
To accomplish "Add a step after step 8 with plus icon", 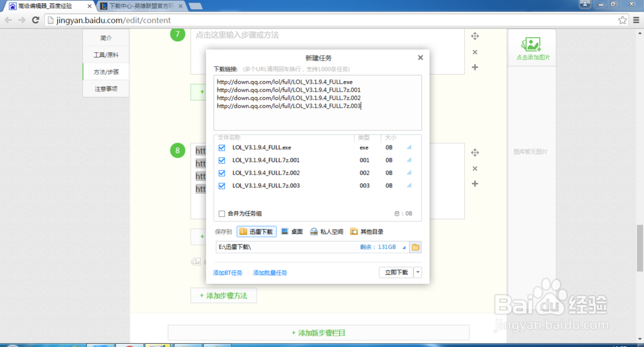I will pyautogui.click(x=475, y=183).
